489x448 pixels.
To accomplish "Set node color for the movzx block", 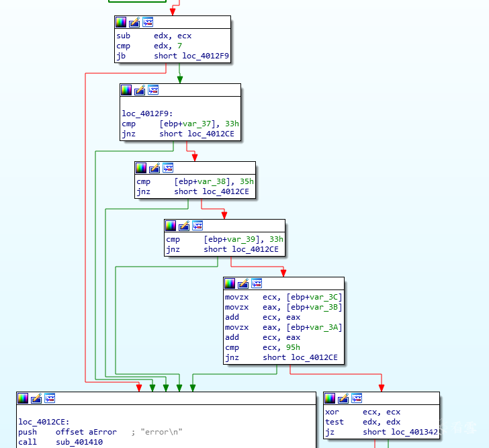I will coord(230,283).
